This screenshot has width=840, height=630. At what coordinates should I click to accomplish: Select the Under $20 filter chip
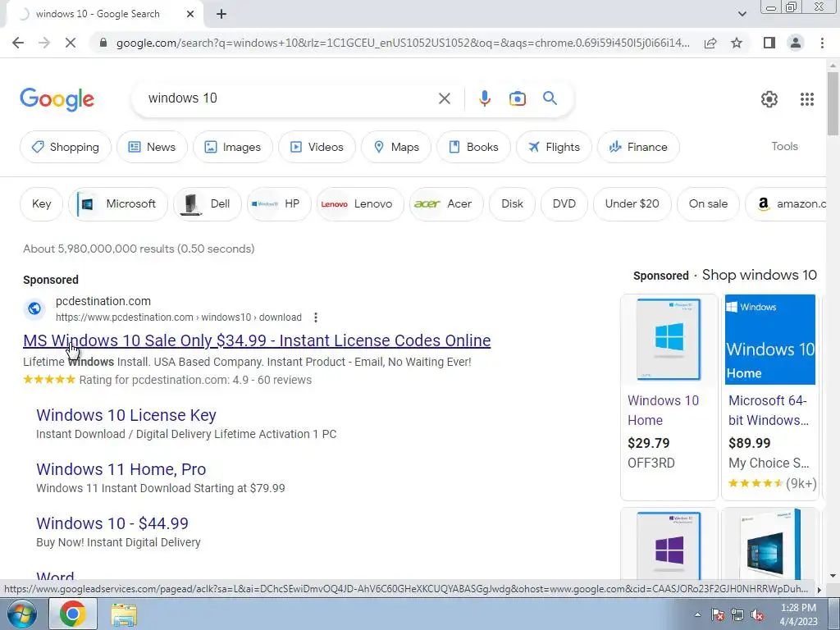click(632, 204)
